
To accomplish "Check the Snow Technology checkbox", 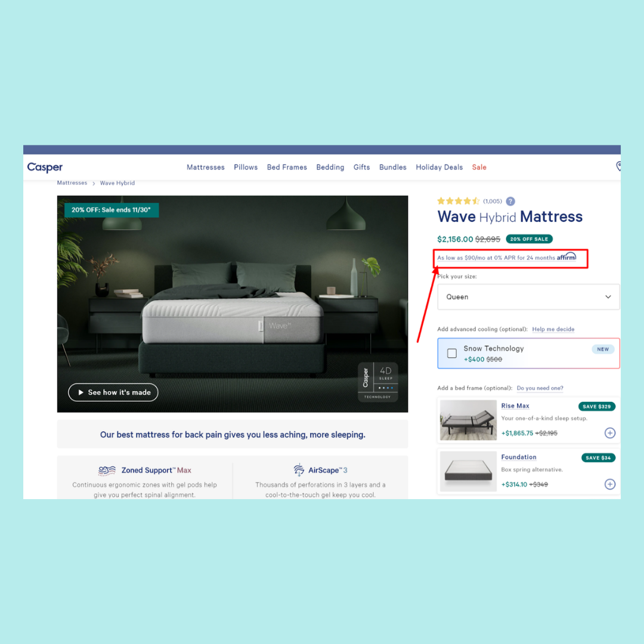I will (x=452, y=353).
